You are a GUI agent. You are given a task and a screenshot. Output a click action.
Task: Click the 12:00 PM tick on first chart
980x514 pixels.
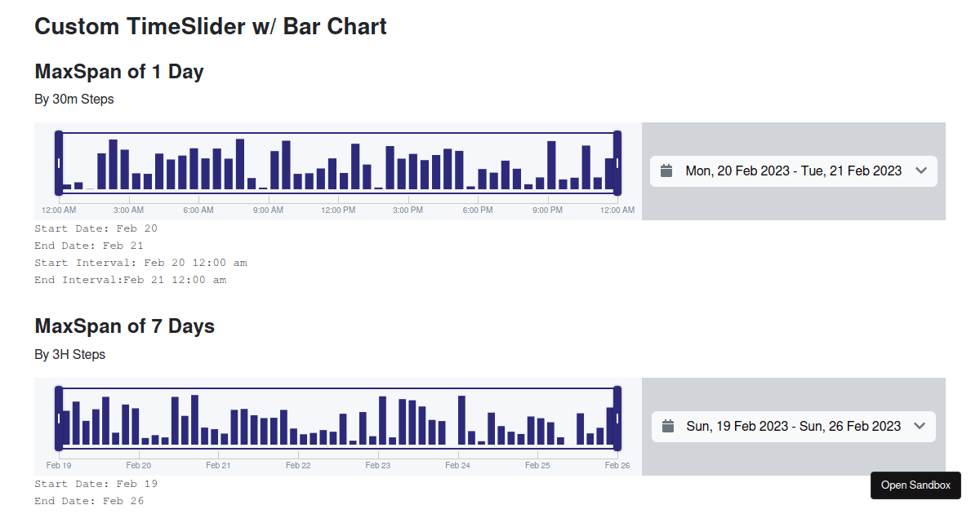tap(338, 210)
